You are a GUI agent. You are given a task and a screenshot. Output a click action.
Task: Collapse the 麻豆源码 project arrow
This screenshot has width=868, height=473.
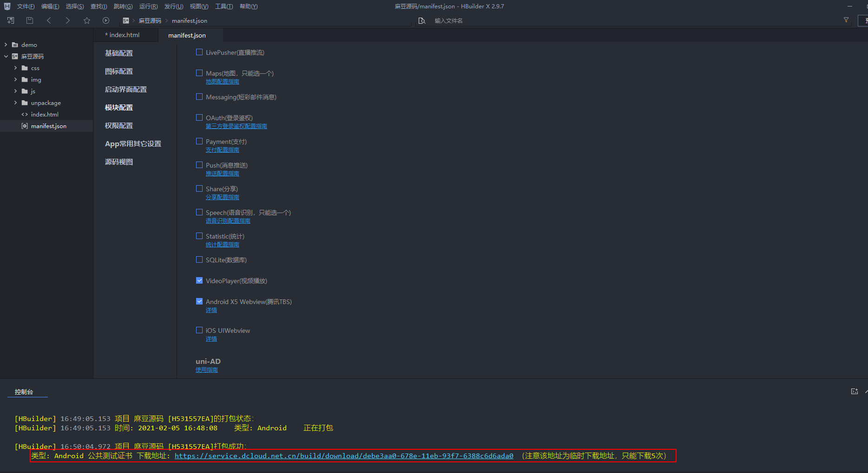pyautogui.click(x=6, y=56)
